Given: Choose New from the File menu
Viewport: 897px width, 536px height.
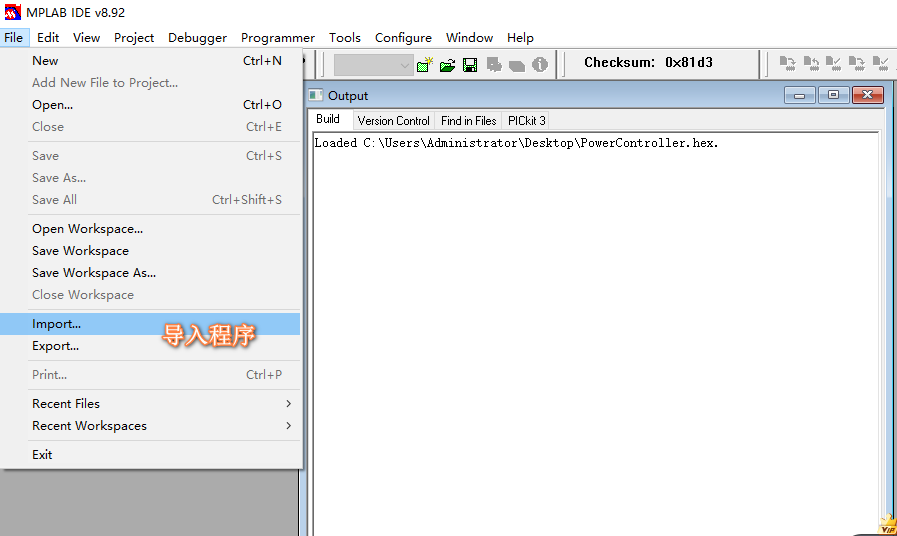Looking at the screenshot, I should click(151, 61).
